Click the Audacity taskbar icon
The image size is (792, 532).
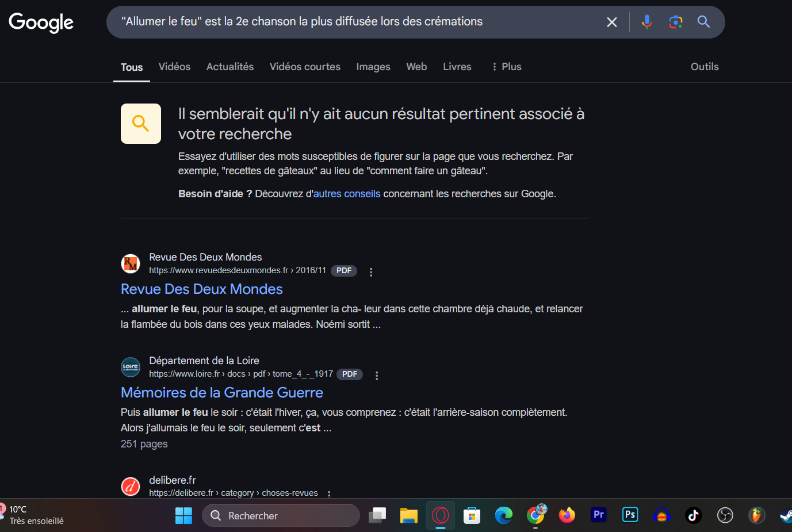(x=662, y=515)
